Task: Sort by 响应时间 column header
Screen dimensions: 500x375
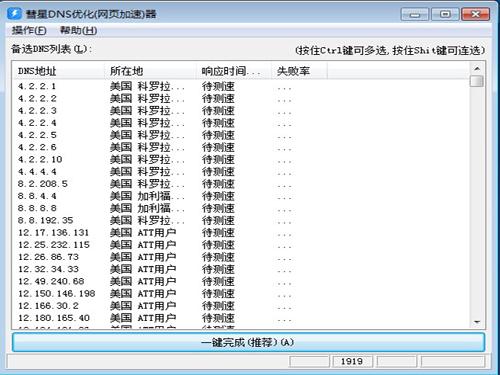Action: pyautogui.click(x=234, y=71)
